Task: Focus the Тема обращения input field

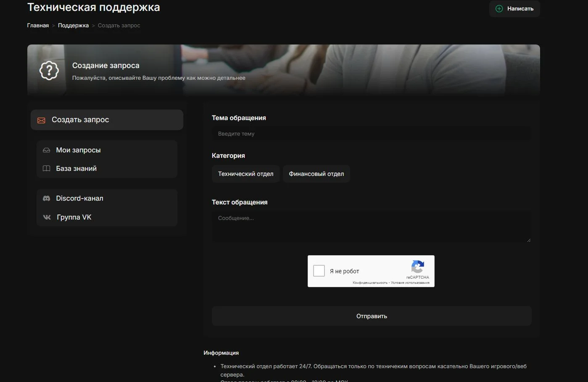Action: click(371, 134)
